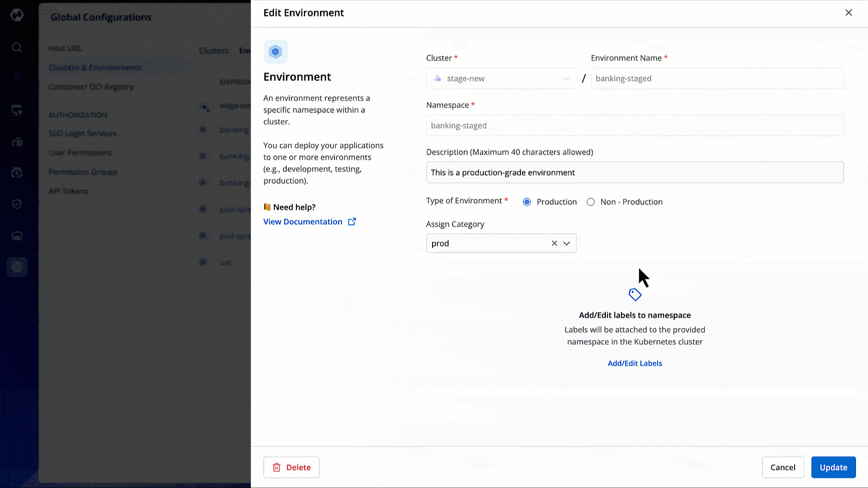Open the Cluster stage-new dropdown
The width and height of the screenshot is (868, 488).
pyautogui.click(x=501, y=78)
